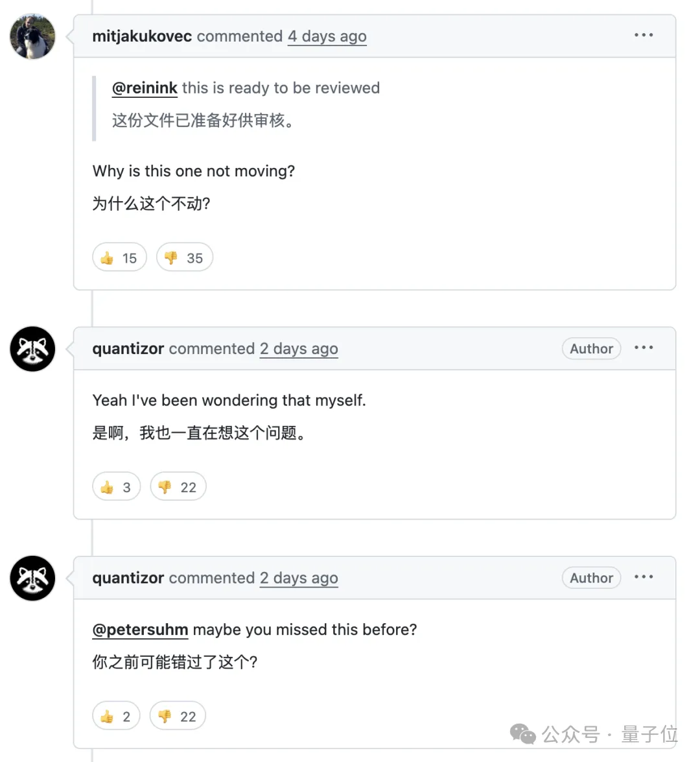Click the Author badge on middle comment
Screen dimensions: 700x762
[x=591, y=349]
